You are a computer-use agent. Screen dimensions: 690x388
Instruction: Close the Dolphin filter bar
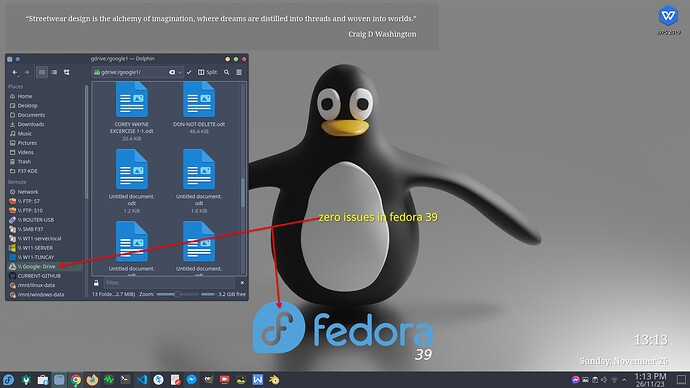click(242, 283)
